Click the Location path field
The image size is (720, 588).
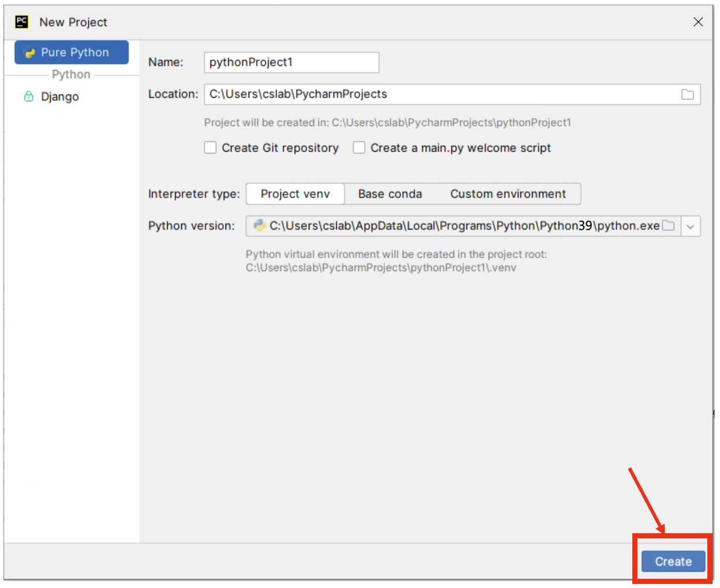coord(452,94)
